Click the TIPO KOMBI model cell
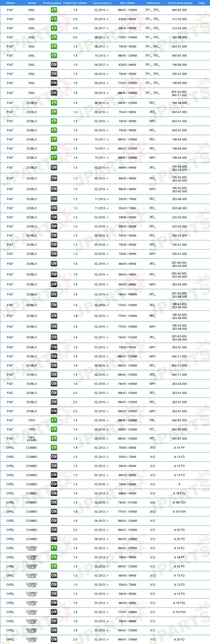 click(32, 439)
